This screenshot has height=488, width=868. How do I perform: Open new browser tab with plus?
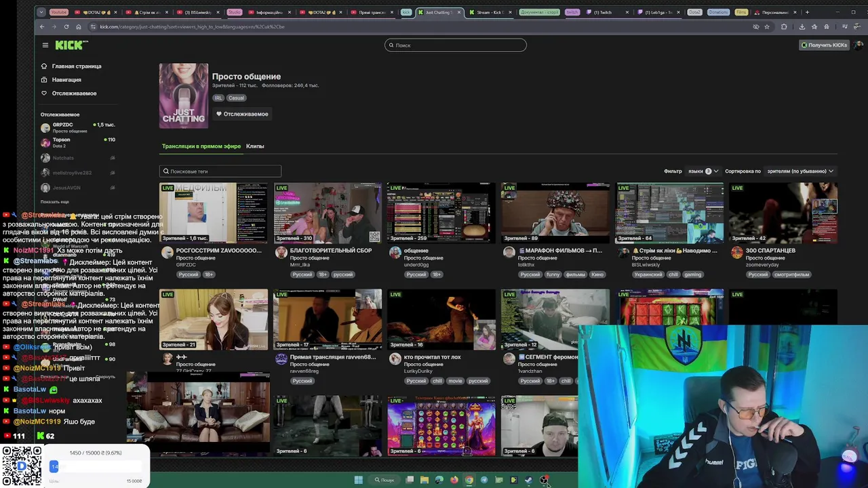coord(807,12)
